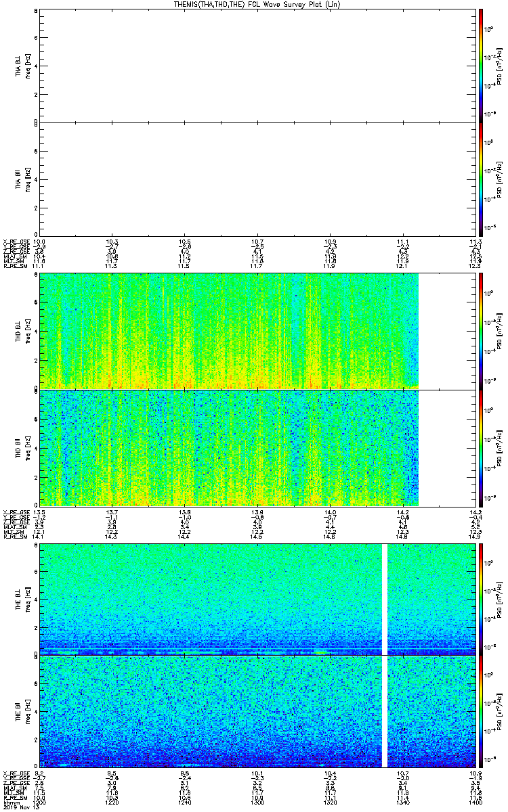
Task: Click the THA B-perpendicular freq [Hz] axis label
Action: tap(28, 66)
